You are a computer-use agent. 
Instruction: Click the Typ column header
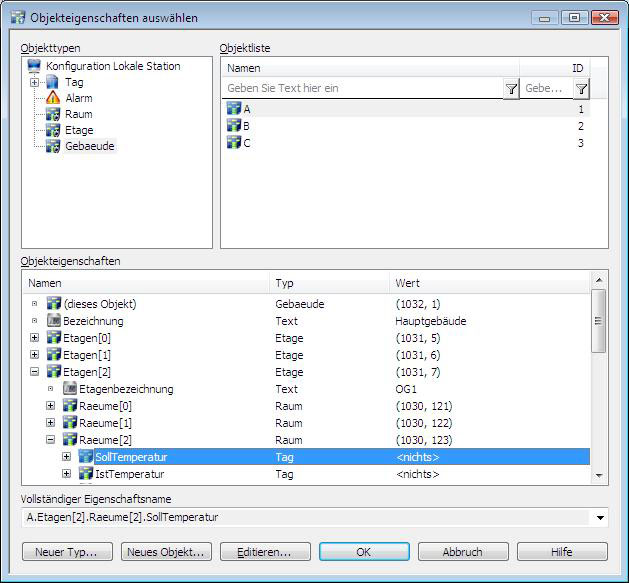point(329,283)
